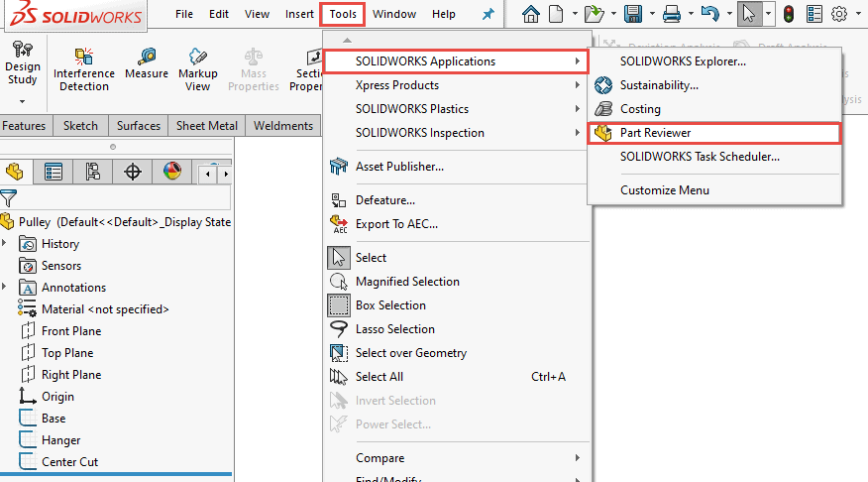Open the Edit menu
This screenshot has height=482, width=868.
click(219, 14)
